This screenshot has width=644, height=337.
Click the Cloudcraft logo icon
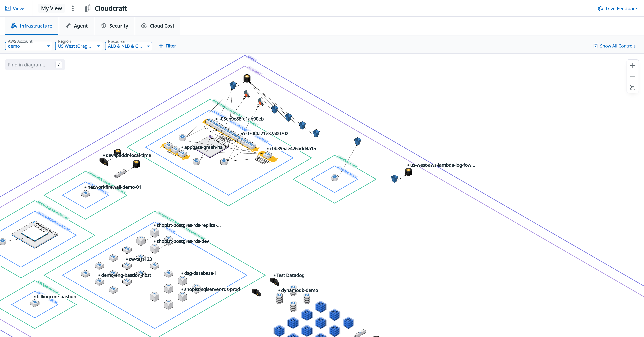[x=88, y=9]
